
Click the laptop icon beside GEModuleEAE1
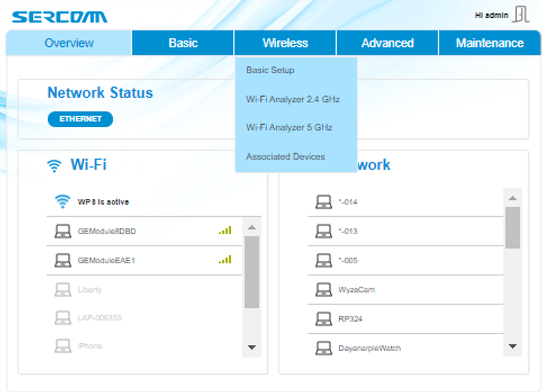(x=63, y=260)
